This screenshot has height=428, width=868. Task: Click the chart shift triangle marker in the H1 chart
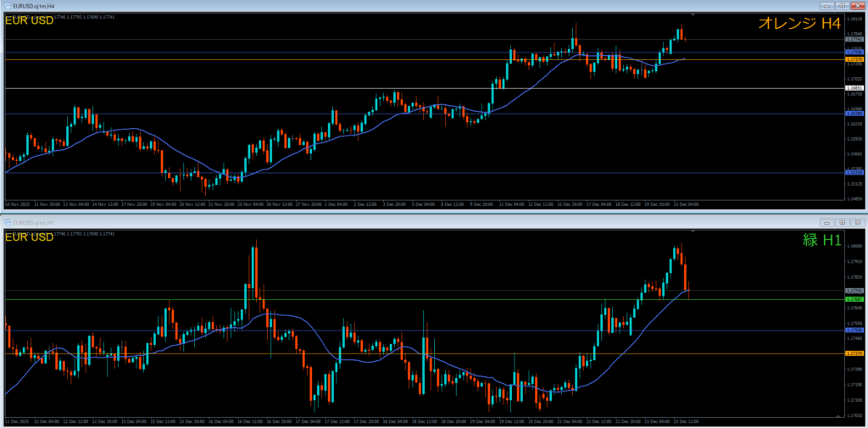tap(693, 231)
